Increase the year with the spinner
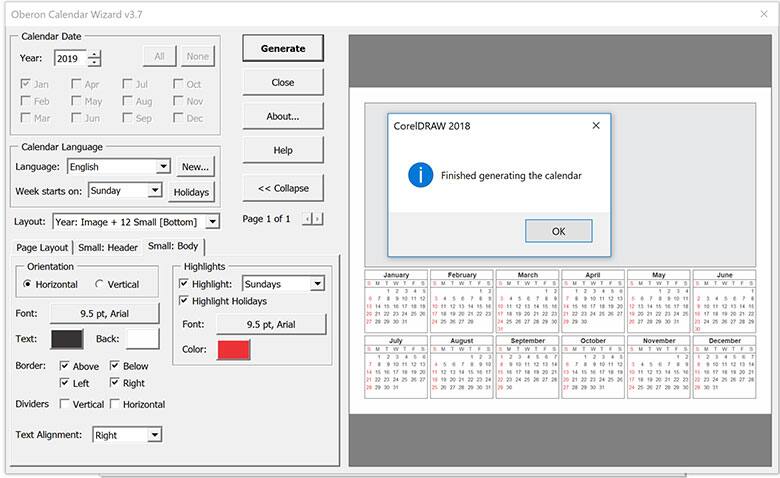Screen dimensions: 780x478 [94, 54]
